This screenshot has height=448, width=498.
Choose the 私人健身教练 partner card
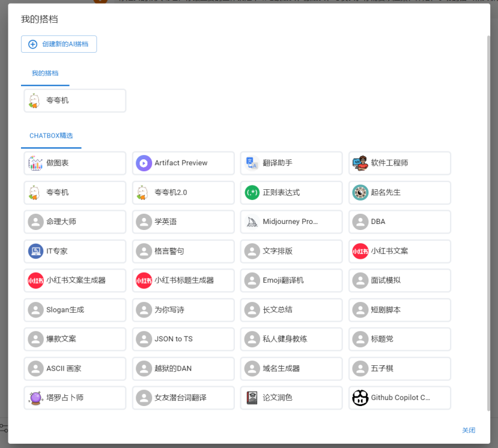(x=291, y=340)
